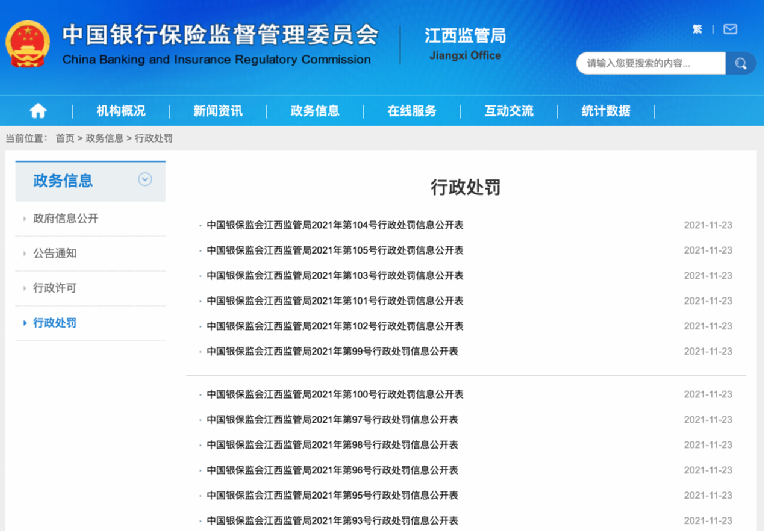Viewport: 764px width, 531px height.
Task: Open the home icon in navigation bar
Action: click(x=38, y=111)
